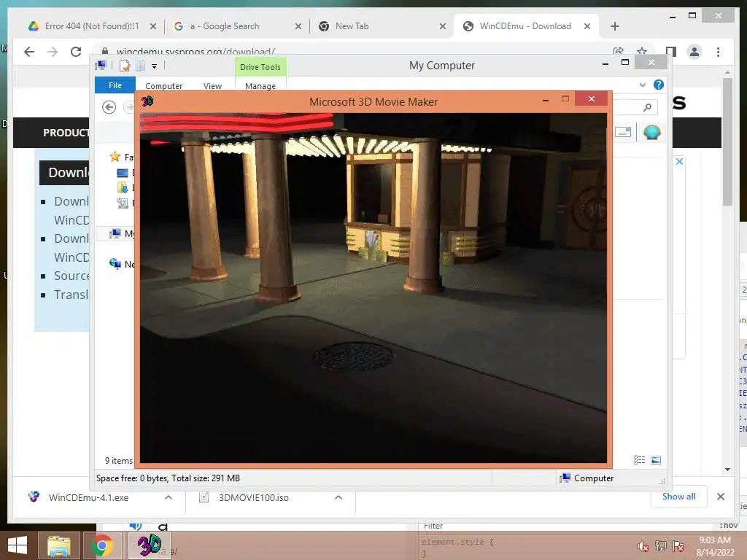The image size is (747, 560).
Task: Open the View ribbon tab in My Computer
Action: (212, 86)
